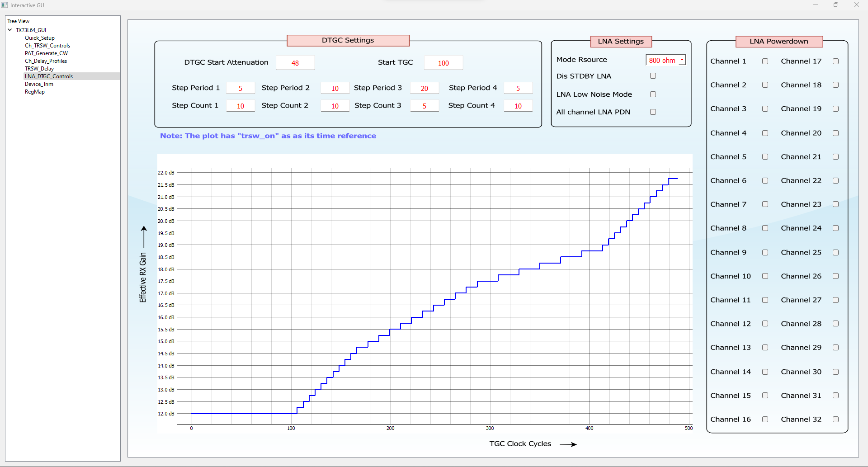
Task: Open Ch_TRSW_Controls page in tree
Action: tap(47, 46)
